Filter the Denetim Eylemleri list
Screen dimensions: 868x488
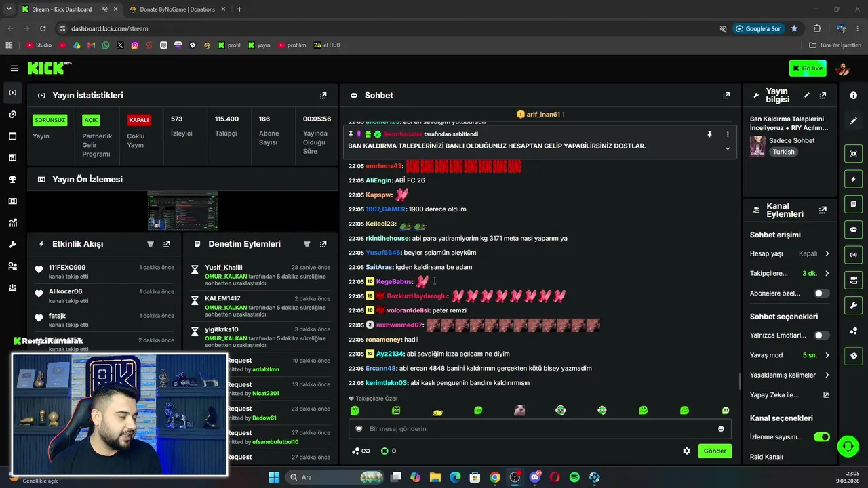[307, 244]
